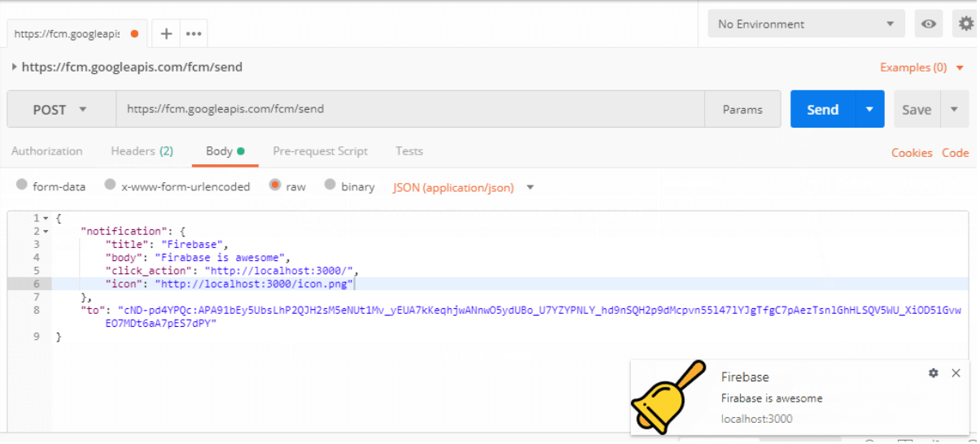Switch to Headers (2) tab
The width and height of the screenshot is (980, 444).
[x=142, y=151]
